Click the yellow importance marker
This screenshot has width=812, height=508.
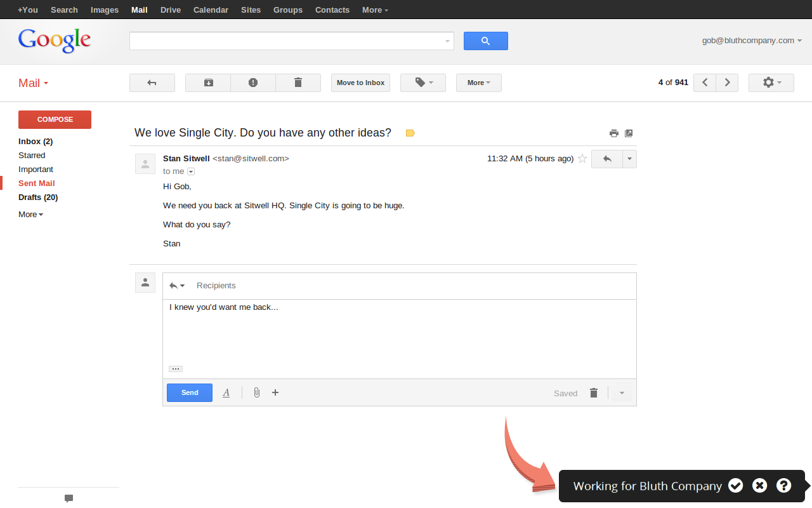(410, 133)
